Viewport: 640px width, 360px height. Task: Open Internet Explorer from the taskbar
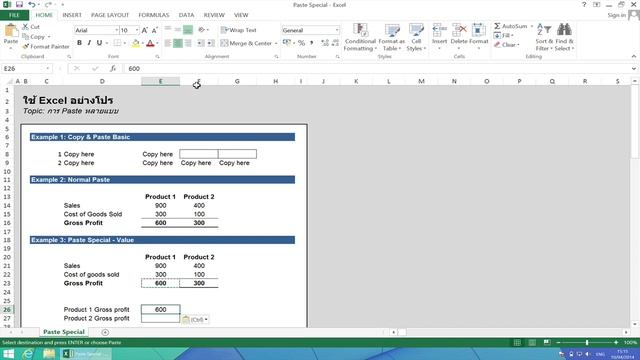27,353
